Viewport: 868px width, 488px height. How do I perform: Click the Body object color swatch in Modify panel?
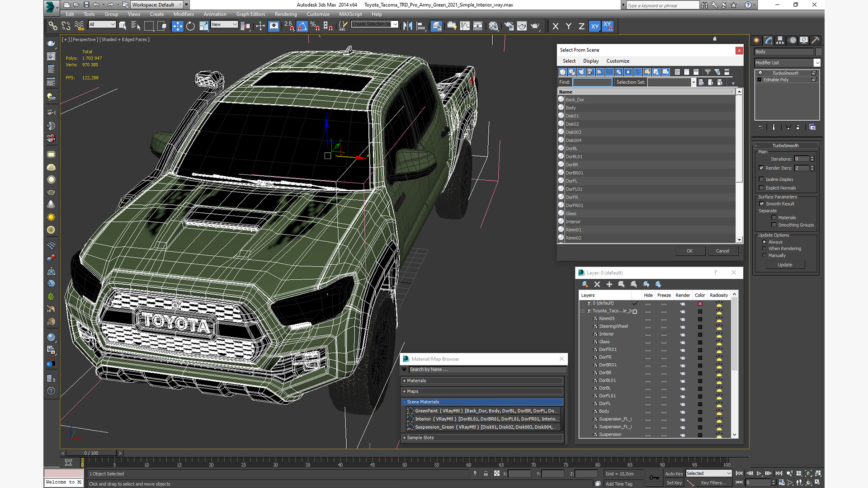point(819,52)
